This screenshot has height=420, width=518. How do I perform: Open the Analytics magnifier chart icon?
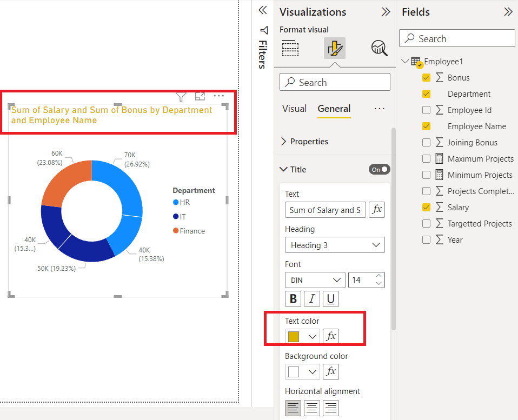click(x=379, y=48)
